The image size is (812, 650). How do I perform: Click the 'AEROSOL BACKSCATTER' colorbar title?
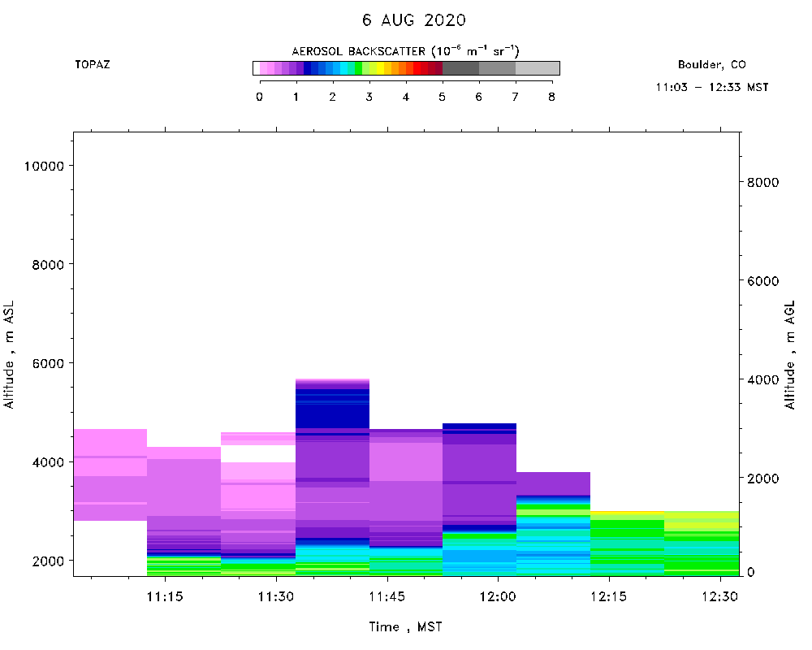[405, 51]
